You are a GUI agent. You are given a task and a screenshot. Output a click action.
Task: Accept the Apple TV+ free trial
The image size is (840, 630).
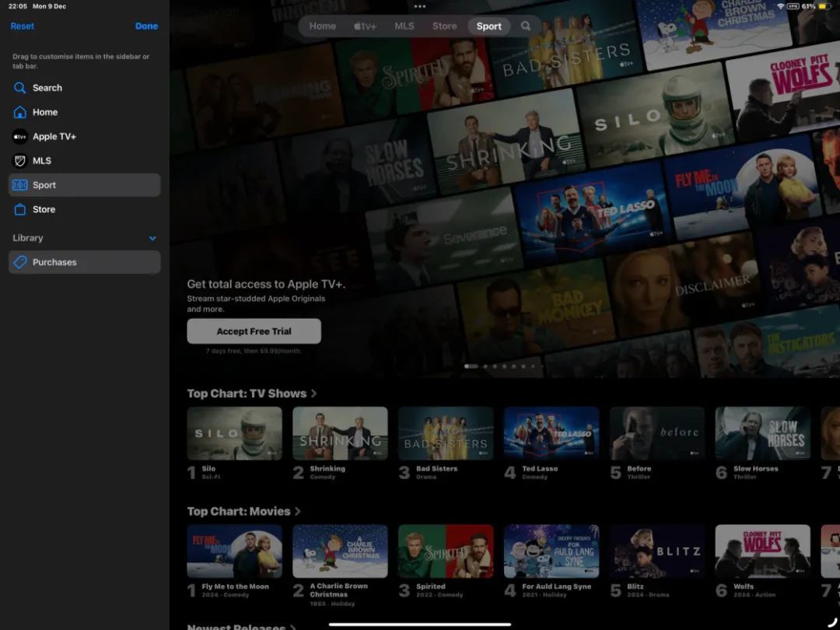(x=254, y=331)
